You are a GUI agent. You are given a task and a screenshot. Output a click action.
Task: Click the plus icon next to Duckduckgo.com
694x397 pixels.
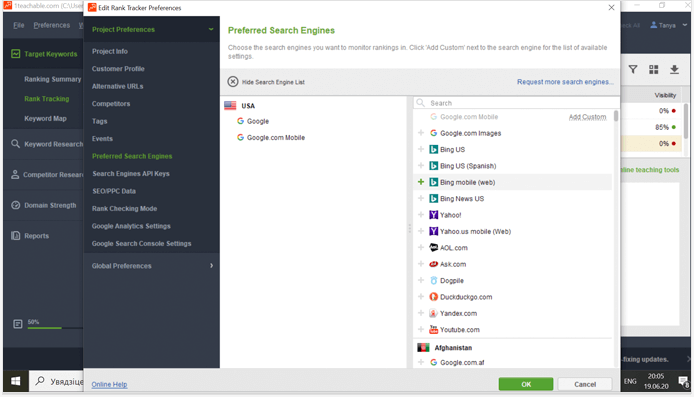(421, 297)
